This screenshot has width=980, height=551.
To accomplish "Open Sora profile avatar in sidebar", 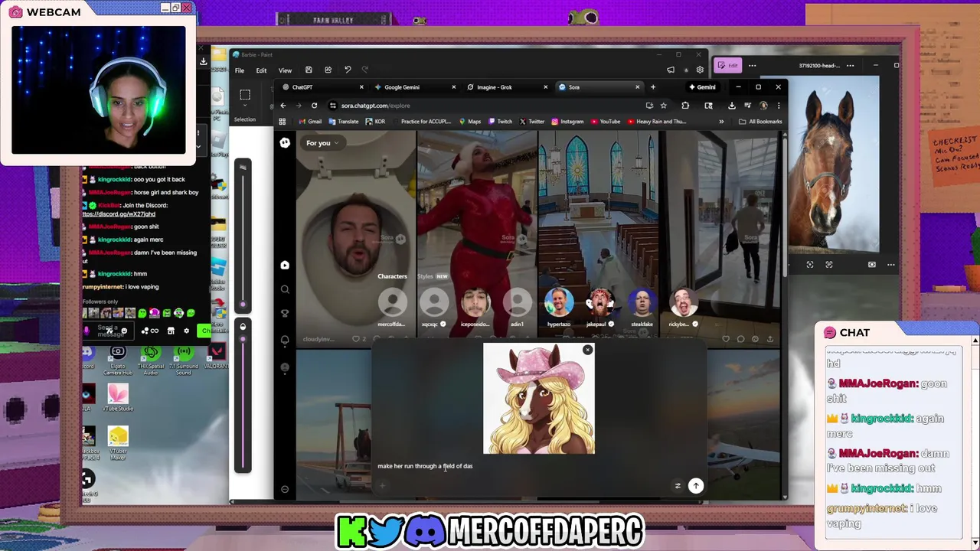I will 285,367.
